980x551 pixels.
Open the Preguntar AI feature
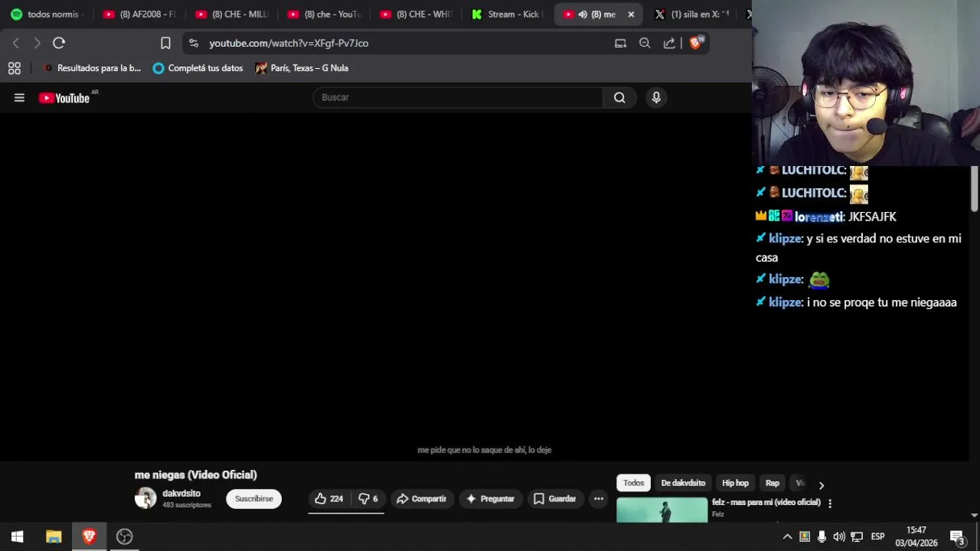490,499
